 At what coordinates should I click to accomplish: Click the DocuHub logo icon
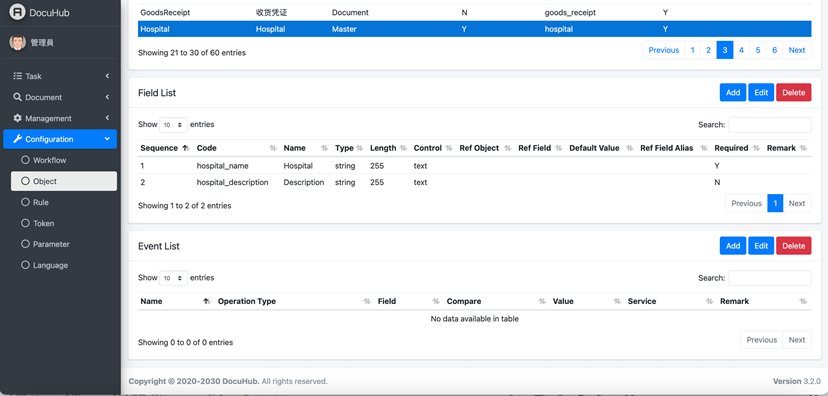pos(17,12)
